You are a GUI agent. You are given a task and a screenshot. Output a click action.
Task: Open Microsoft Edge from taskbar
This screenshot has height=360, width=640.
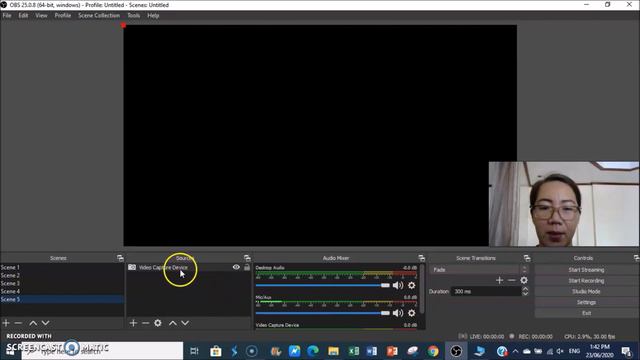[313, 351]
